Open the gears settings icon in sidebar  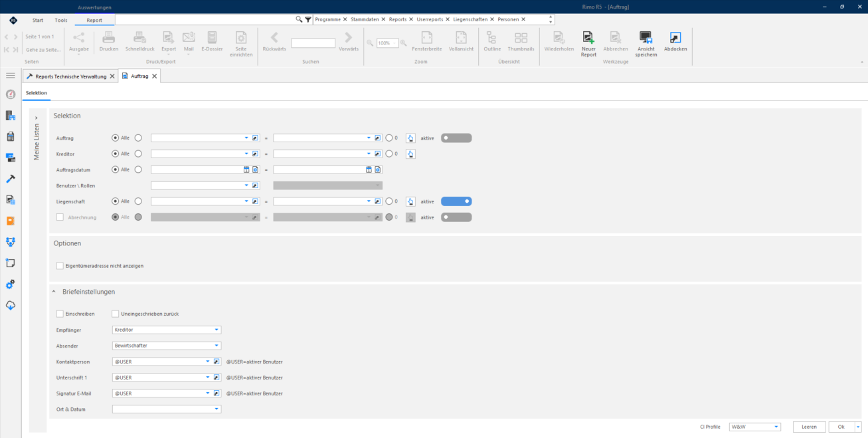11,284
